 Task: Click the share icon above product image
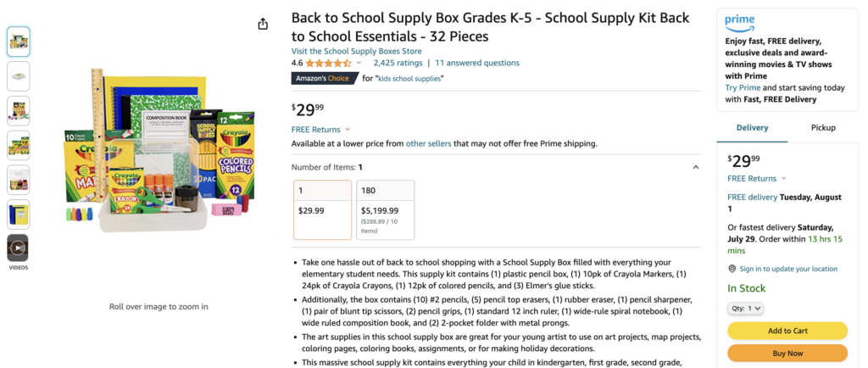coord(263,24)
